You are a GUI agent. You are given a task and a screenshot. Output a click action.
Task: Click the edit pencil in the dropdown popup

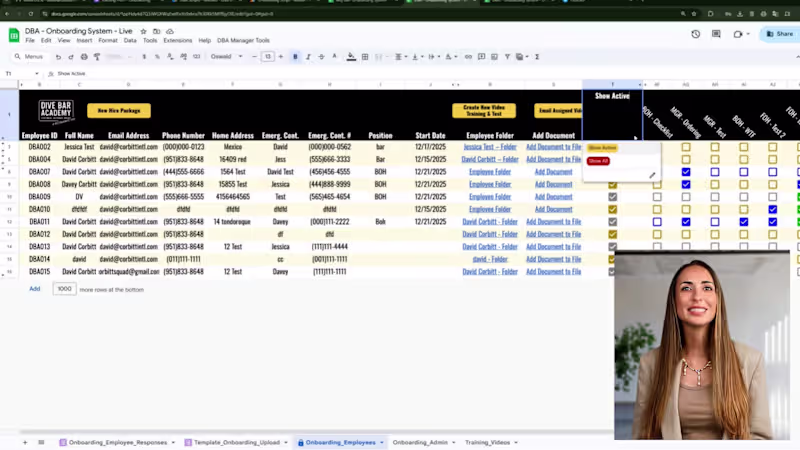pos(652,175)
